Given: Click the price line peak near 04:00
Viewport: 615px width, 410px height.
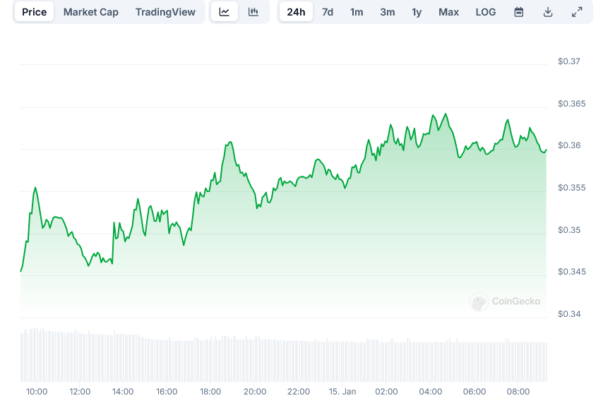Looking at the screenshot, I should (x=435, y=116).
